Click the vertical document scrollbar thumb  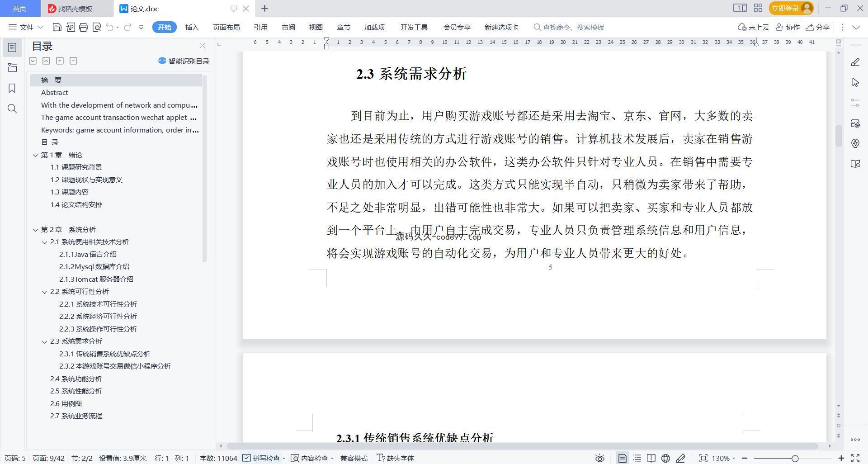(838, 136)
